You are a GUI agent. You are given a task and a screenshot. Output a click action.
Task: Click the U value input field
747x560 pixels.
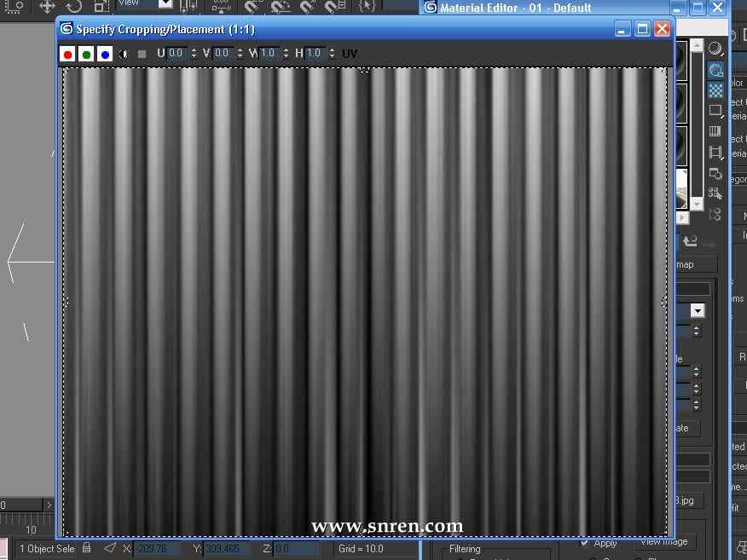click(x=177, y=53)
